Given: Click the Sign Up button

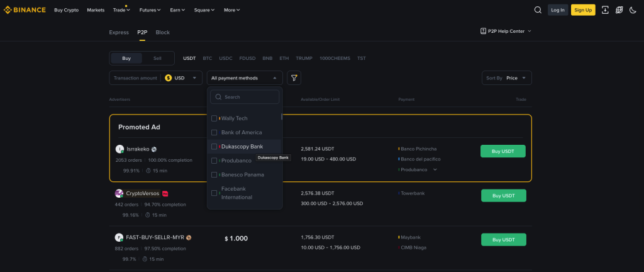Looking at the screenshot, I should point(583,10).
